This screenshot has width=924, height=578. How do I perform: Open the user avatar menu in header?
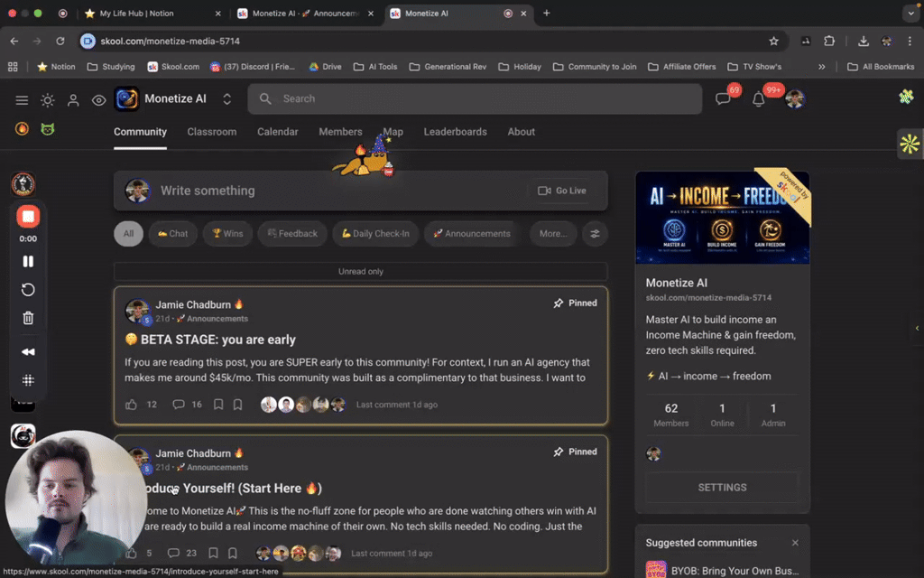tap(795, 99)
